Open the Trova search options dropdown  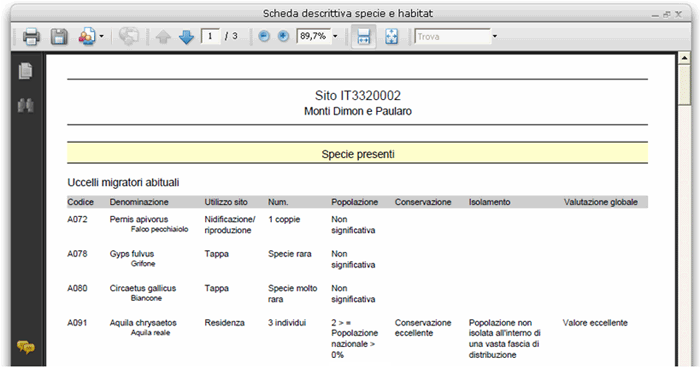coord(495,37)
